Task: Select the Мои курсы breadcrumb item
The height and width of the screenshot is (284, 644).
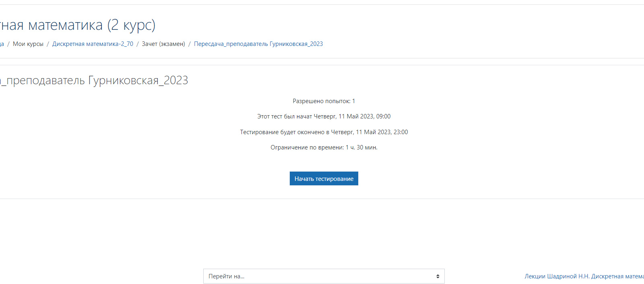Action: click(28, 44)
